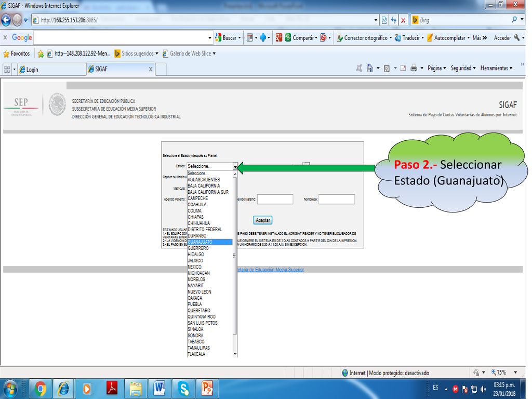532x399 pixels.
Task: Open Skype from the taskbar
Action: [x=183, y=389]
